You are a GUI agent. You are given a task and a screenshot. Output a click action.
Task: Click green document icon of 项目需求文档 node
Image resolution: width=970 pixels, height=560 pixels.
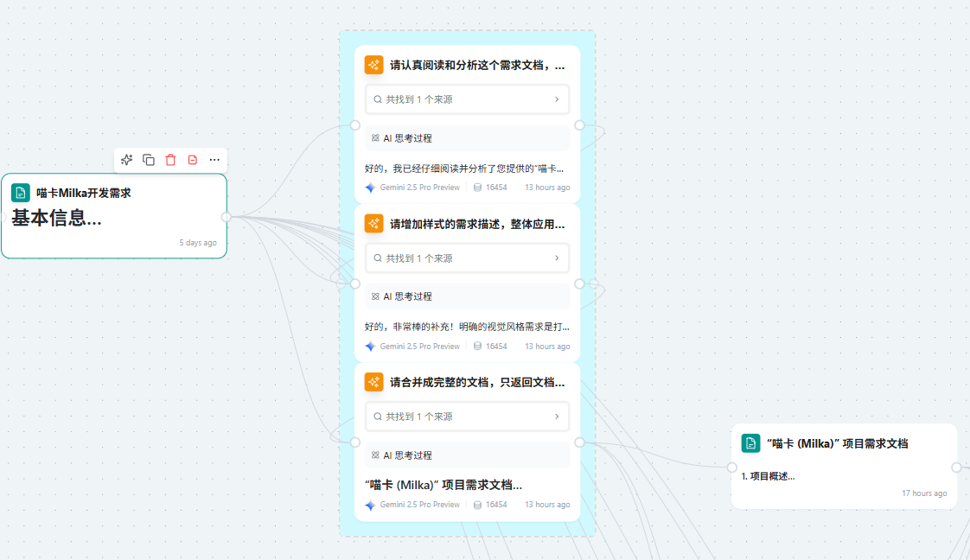750,443
